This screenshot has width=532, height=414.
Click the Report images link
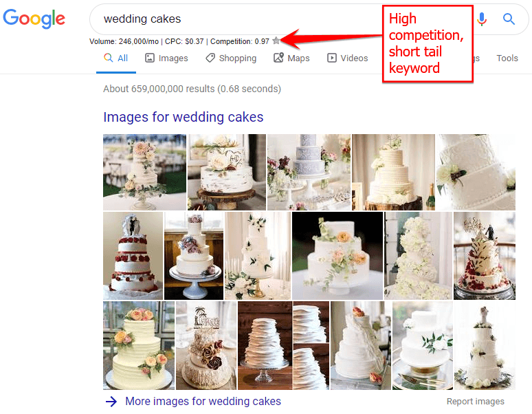click(x=476, y=402)
